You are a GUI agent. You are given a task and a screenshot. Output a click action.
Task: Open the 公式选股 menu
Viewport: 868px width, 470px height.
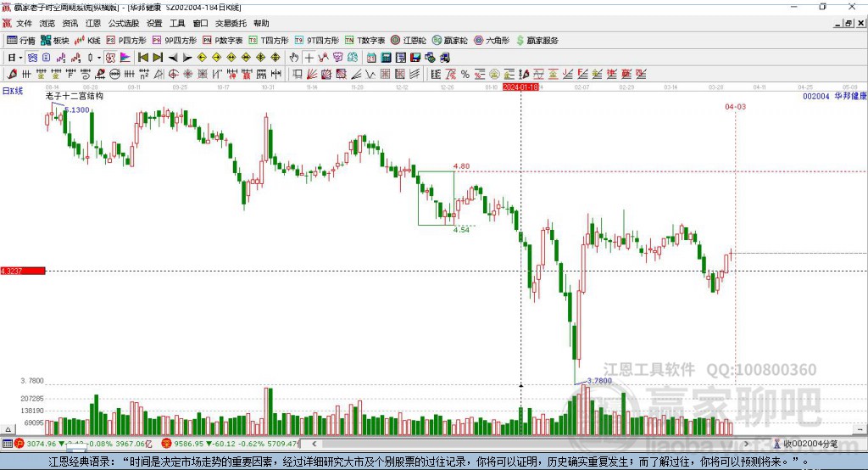tap(124, 23)
